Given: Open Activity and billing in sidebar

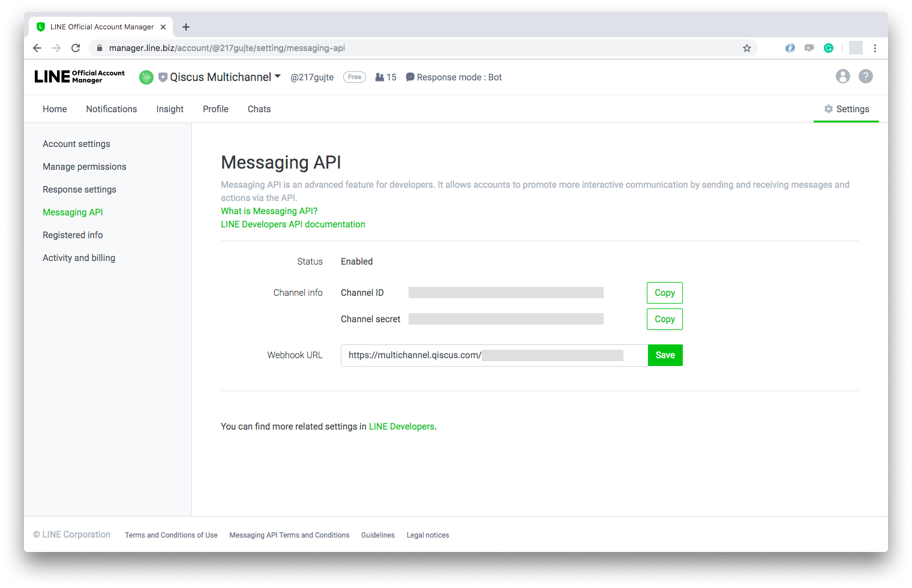Looking at the screenshot, I should [x=79, y=258].
